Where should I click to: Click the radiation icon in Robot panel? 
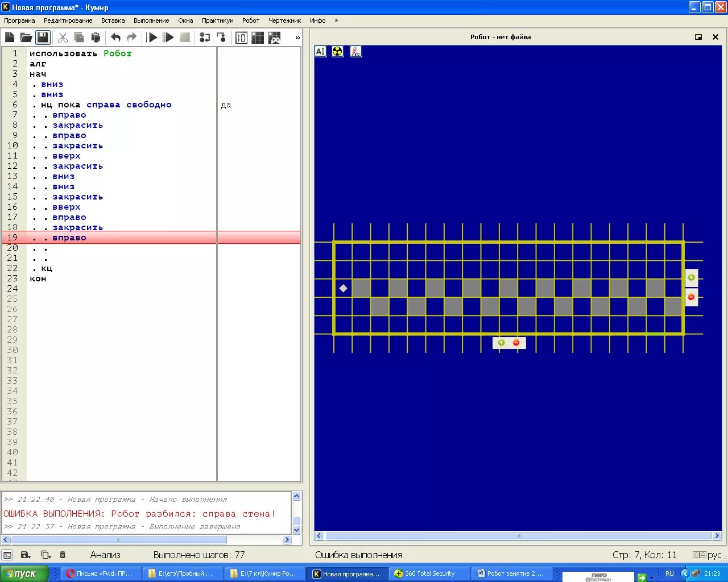point(338,52)
